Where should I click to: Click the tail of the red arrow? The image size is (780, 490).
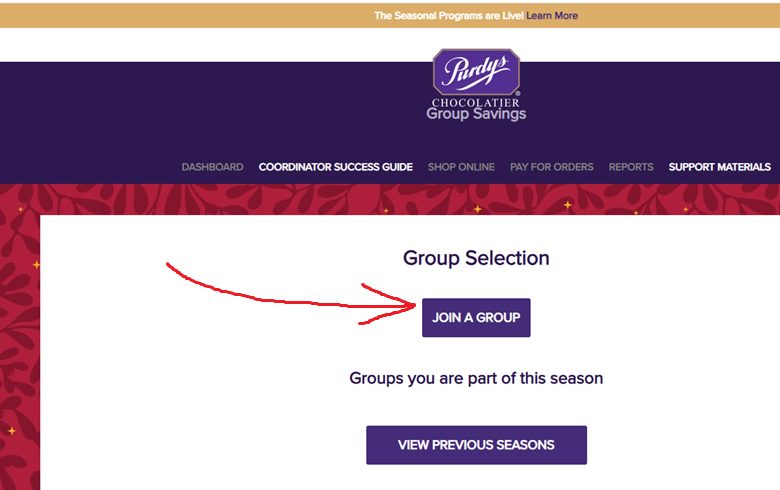pyautogui.click(x=170, y=266)
